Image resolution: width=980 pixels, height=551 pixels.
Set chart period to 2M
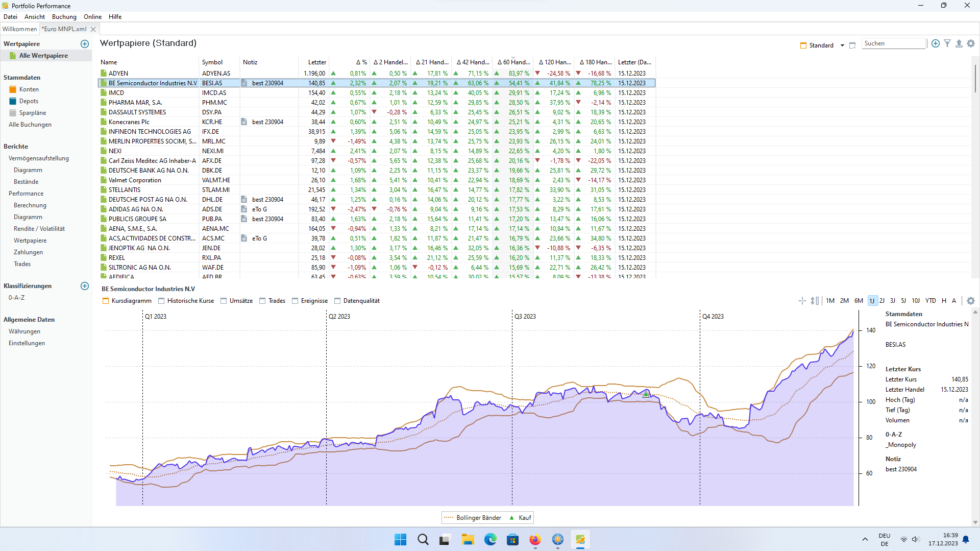[x=845, y=301]
